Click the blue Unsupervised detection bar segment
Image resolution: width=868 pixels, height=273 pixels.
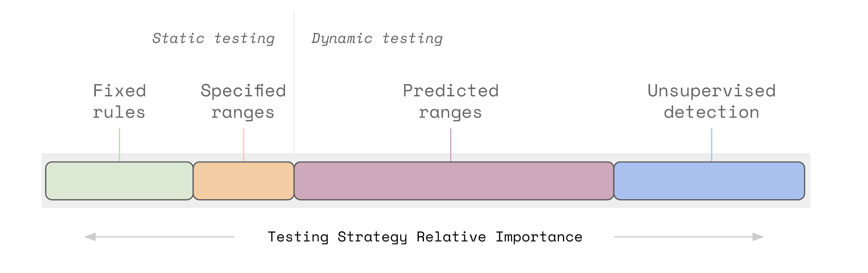point(709,181)
